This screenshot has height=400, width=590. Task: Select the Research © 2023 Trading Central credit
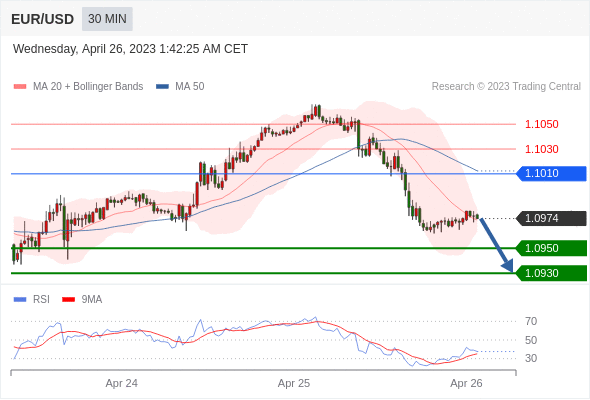coord(506,87)
